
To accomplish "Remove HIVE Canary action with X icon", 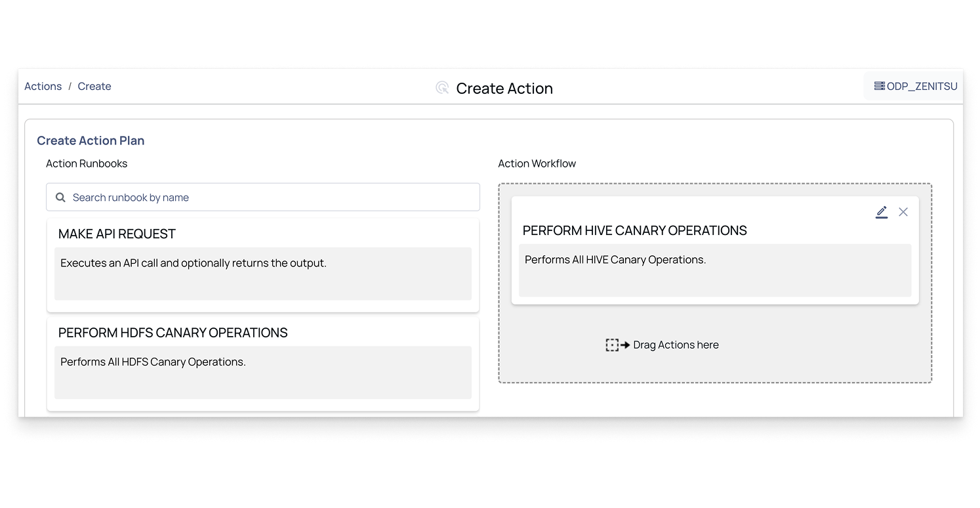I will 903,212.
